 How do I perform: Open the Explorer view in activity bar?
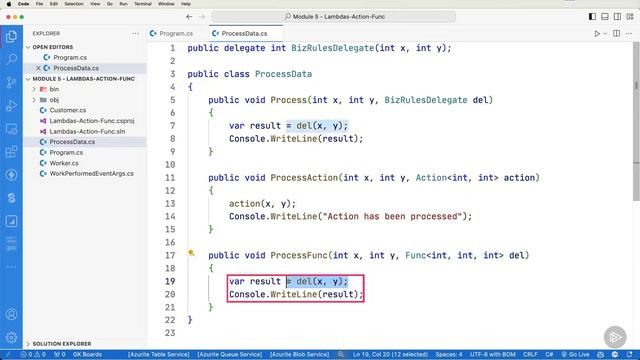pos(11,37)
